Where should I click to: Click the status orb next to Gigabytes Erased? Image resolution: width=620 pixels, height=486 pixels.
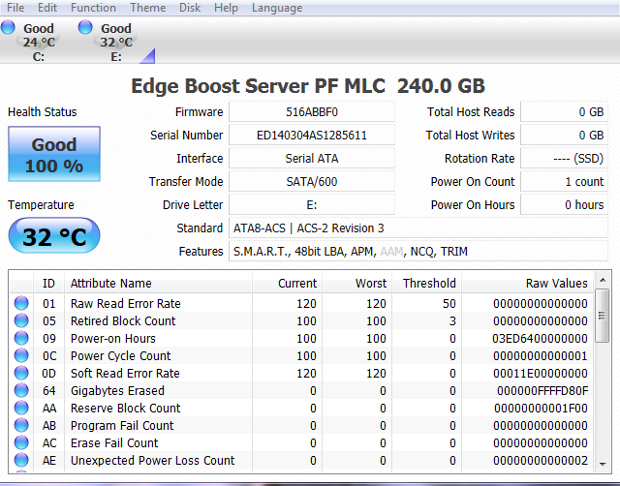coord(21,391)
